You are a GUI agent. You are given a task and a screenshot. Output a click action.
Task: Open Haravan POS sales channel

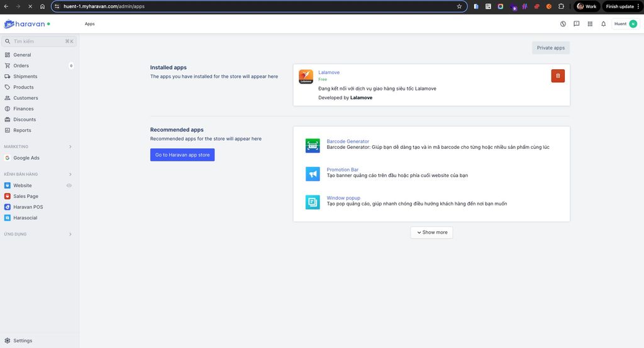(28, 207)
